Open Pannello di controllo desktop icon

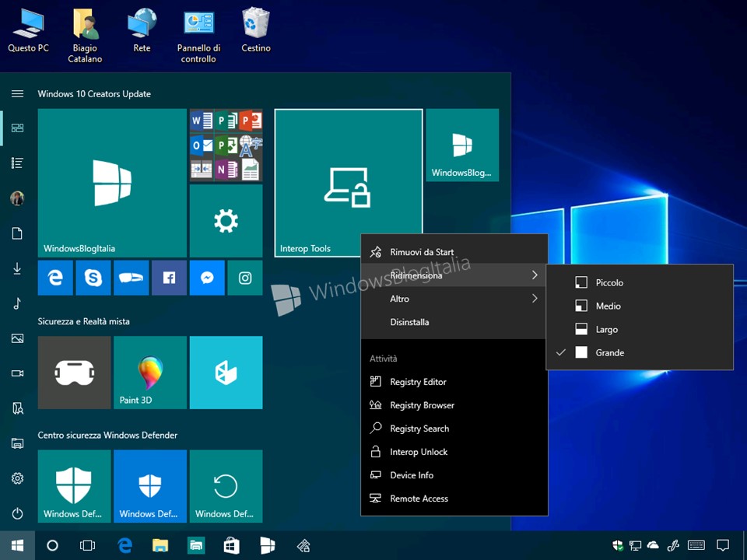tap(198, 35)
